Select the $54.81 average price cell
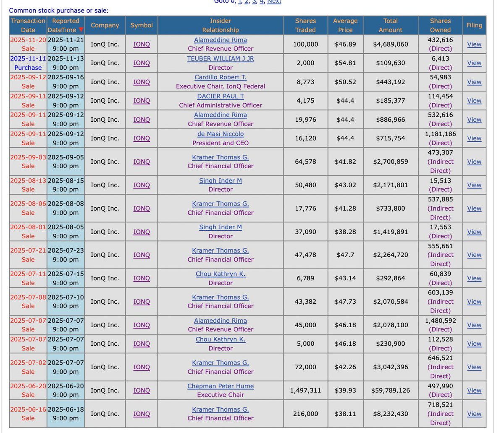The width and height of the screenshot is (504, 433). (345, 63)
